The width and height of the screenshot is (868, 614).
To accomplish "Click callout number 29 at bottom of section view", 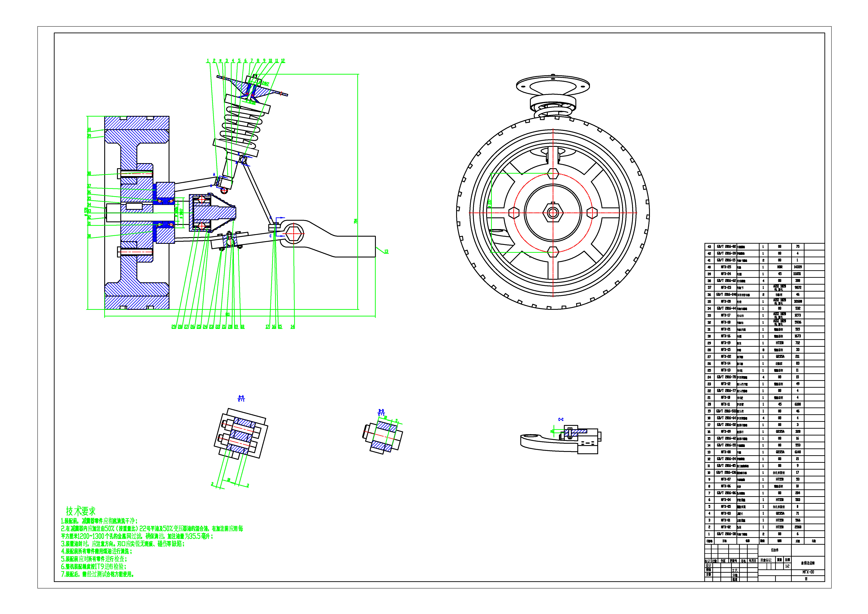I will click(173, 327).
